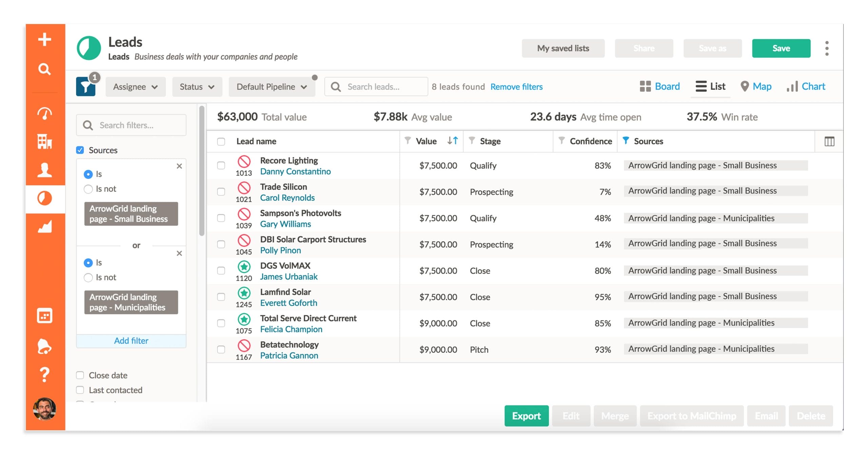Click the plus icon to create new item
This screenshot has height=452, width=868.
[44, 40]
